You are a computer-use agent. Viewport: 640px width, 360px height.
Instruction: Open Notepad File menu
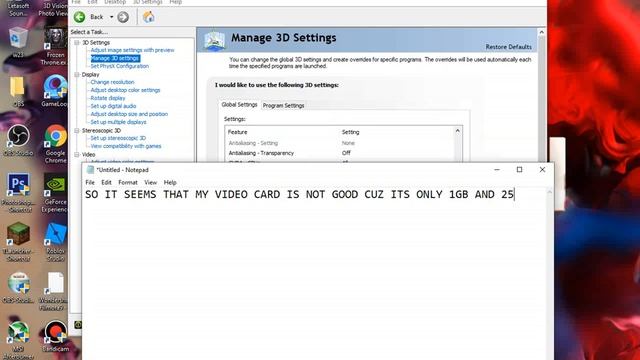click(90, 182)
